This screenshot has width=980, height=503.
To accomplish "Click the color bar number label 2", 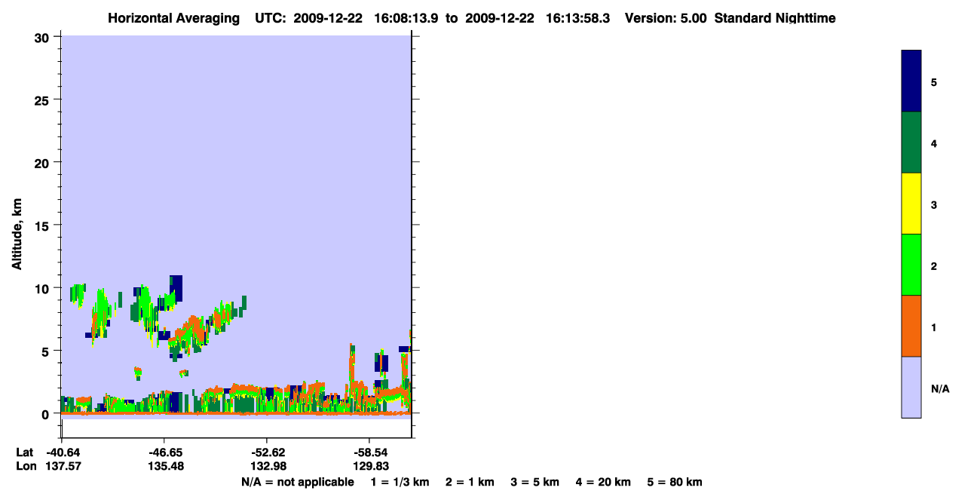I will click(934, 265).
